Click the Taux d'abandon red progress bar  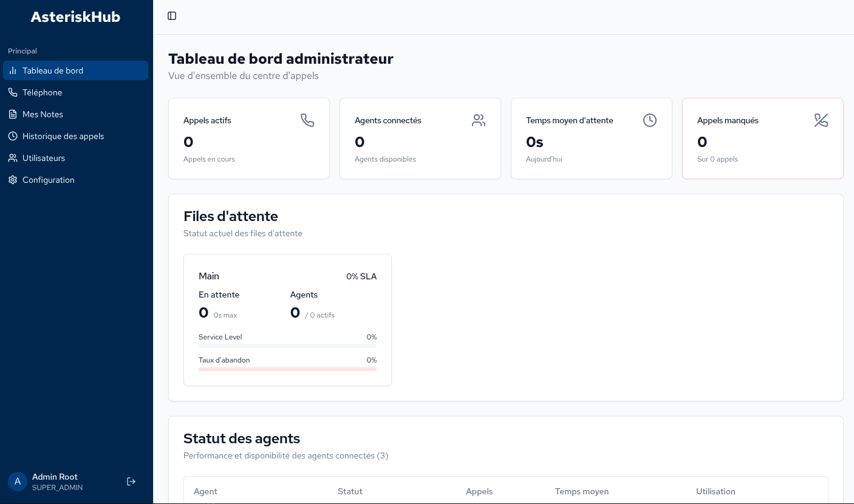[x=287, y=369]
